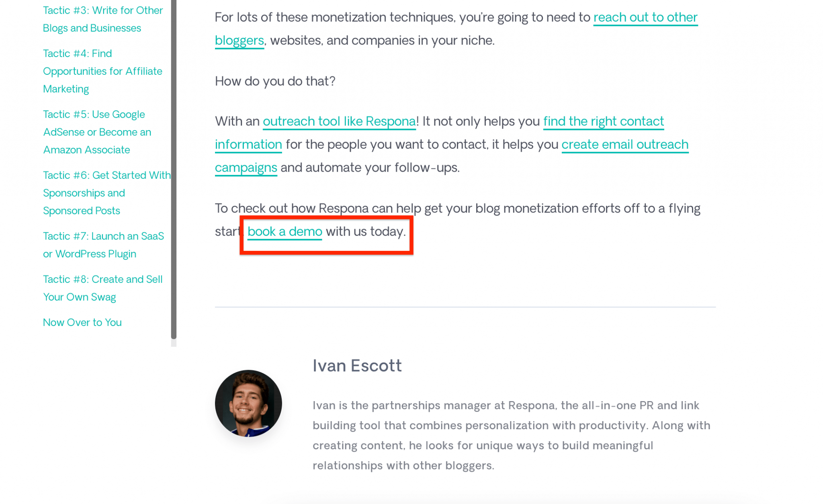Select 'Tactic #3: Write for Other Blogs and Businesses'
Screen dimensions: 823x504
pos(102,19)
